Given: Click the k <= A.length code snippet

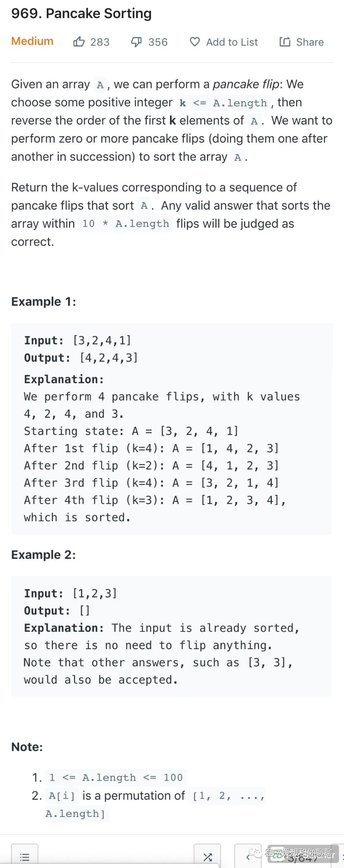Looking at the screenshot, I should [x=224, y=103].
